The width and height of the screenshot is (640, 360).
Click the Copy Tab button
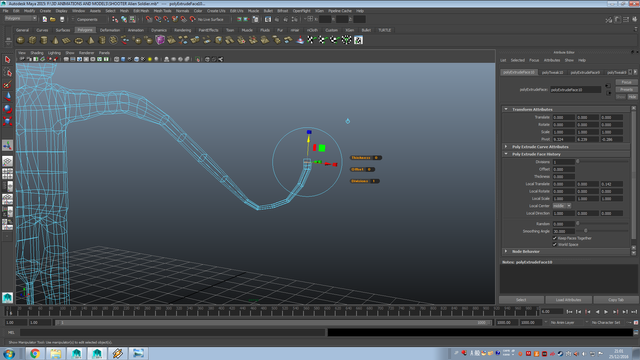pos(616,300)
